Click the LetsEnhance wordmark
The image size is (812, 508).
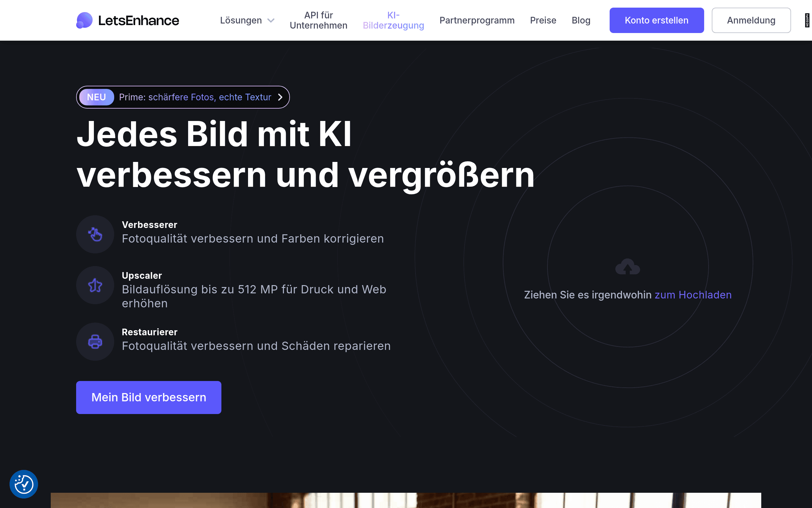[x=139, y=21]
